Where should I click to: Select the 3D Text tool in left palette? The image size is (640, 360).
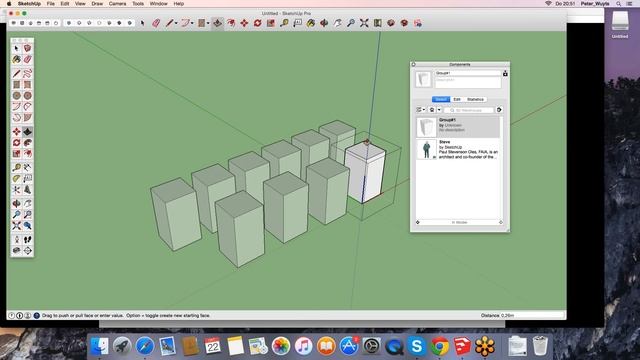27,190
